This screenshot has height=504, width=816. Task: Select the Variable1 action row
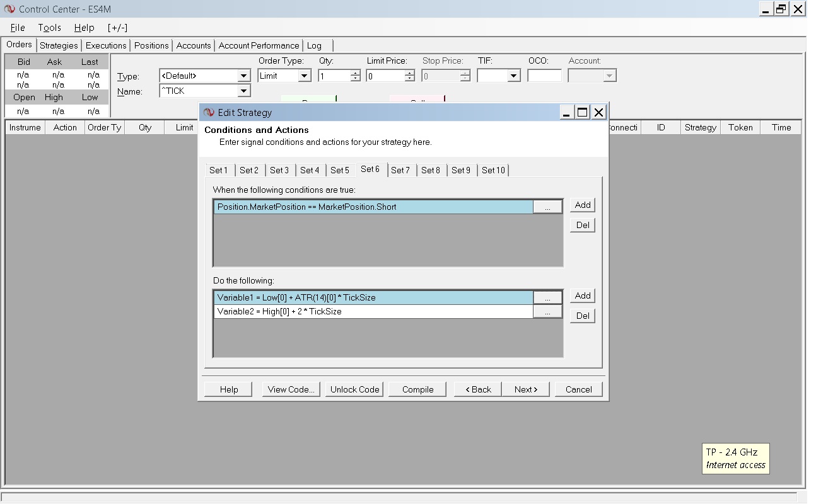pyautogui.click(x=373, y=297)
